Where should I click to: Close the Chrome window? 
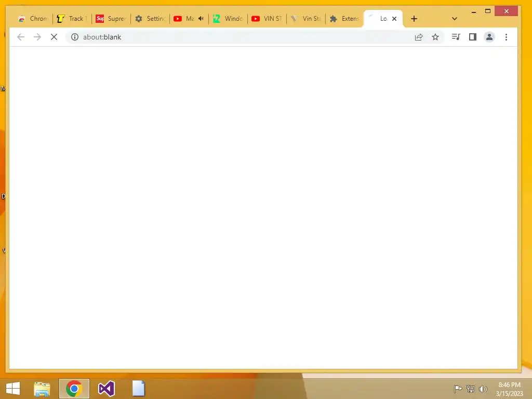point(506,11)
